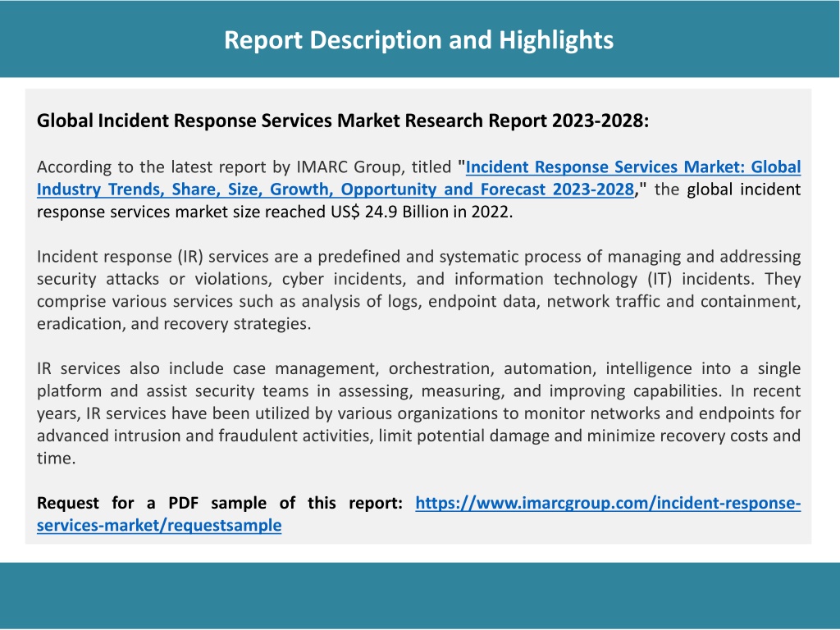Select the 'Report Description and Highlights' title
Screen dimensions: 840x630
tap(419, 40)
